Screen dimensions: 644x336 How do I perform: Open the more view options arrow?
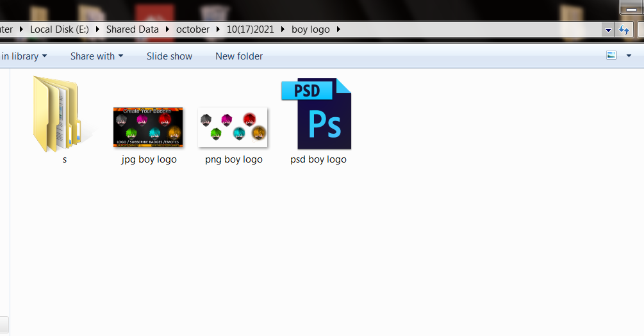[x=629, y=56]
